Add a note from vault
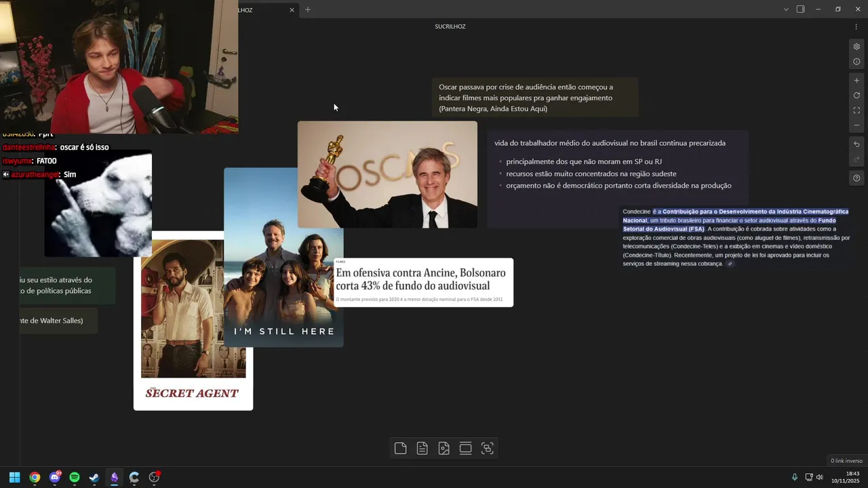This screenshot has height=488, width=868. coord(422,448)
